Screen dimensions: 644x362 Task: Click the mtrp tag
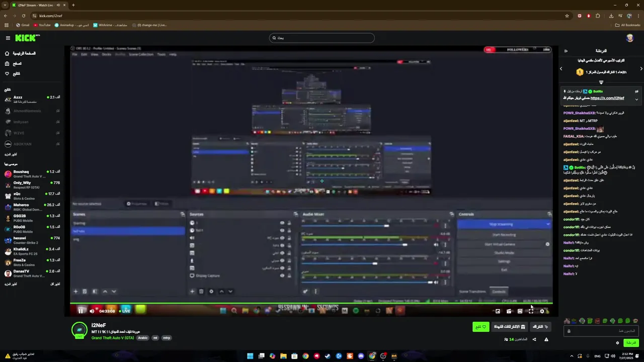click(x=167, y=338)
